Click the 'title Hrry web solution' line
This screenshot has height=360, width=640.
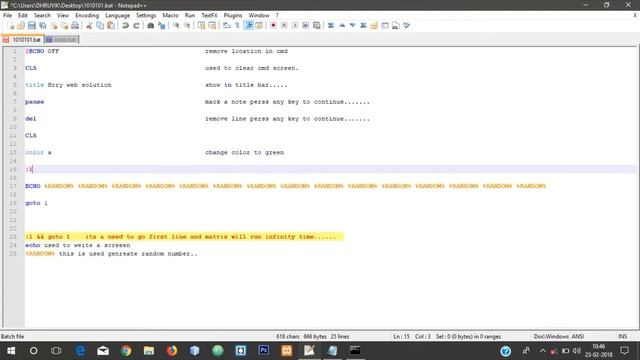pyautogui.click(x=68, y=85)
